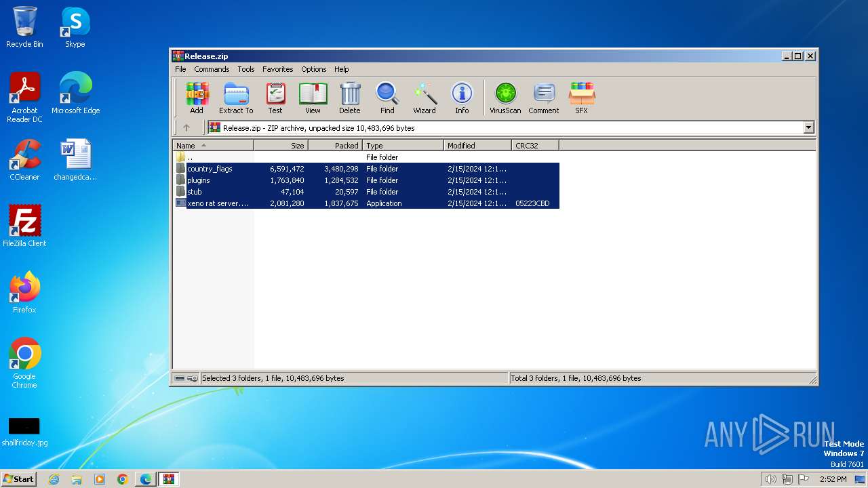Open the Comment tool
The height and width of the screenshot is (488, 868).
[544, 98]
